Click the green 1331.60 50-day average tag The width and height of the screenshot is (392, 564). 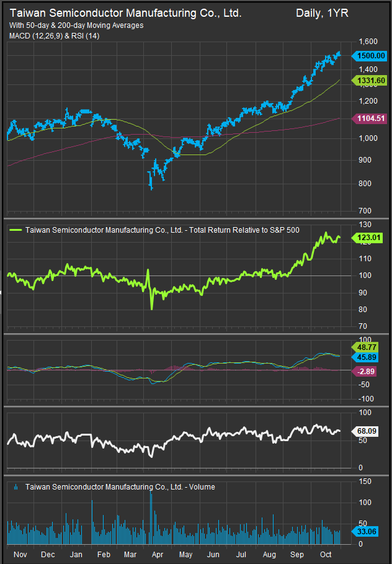point(372,81)
